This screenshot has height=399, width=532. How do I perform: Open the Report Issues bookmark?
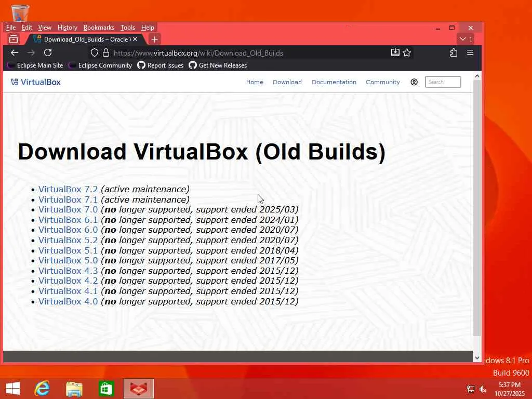tap(161, 65)
